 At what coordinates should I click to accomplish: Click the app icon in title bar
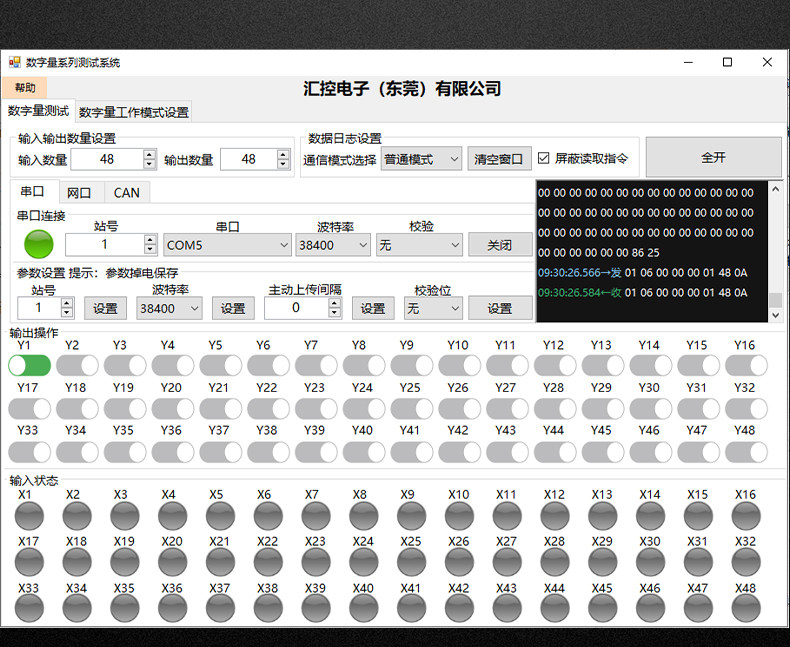15,62
